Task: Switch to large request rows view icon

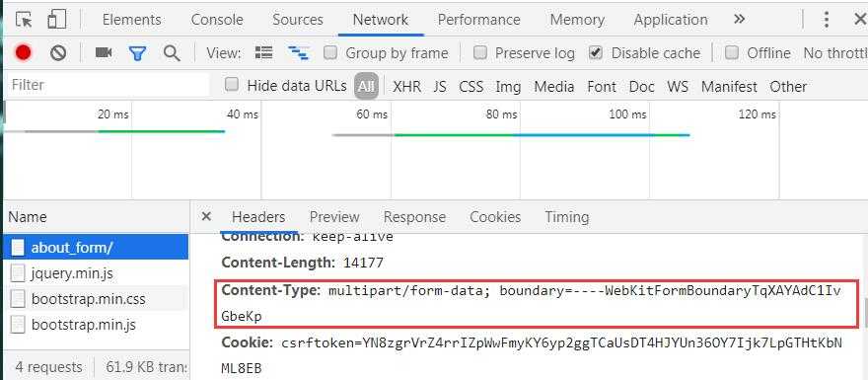Action: click(264, 52)
